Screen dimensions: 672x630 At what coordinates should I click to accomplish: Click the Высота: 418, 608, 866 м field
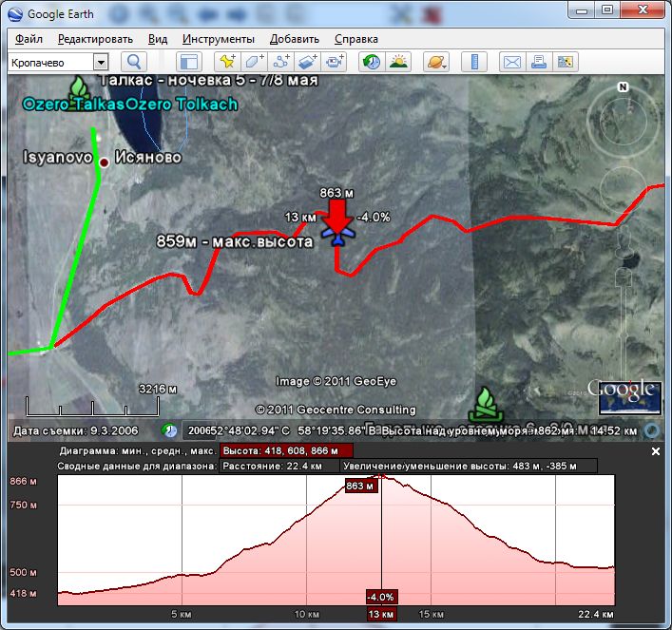coord(286,450)
